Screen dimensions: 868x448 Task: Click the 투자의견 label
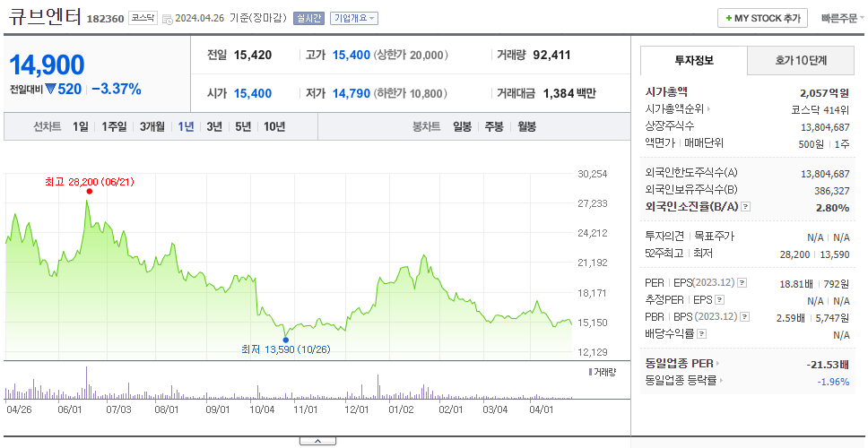pyautogui.click(x=664, y=237)
